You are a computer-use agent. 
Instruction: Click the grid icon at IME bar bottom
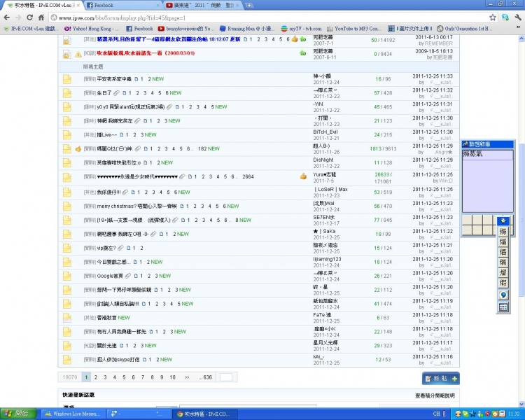click(503, 307)
